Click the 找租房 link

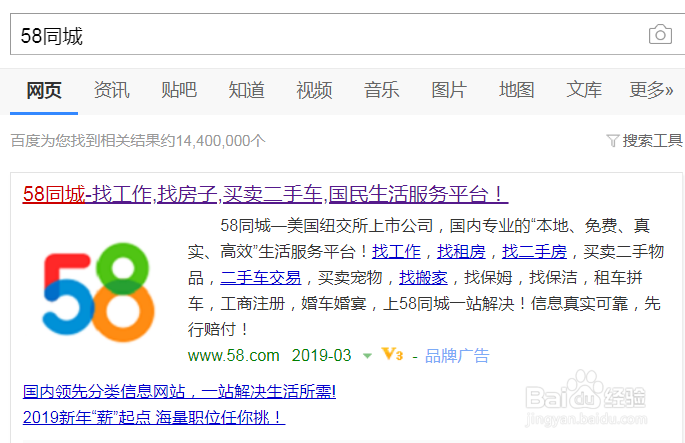(461, 252)
